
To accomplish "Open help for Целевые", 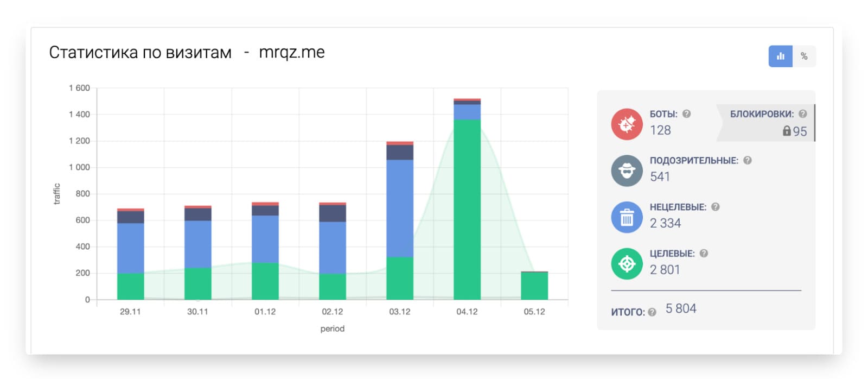I will click(x=704, y=253).
